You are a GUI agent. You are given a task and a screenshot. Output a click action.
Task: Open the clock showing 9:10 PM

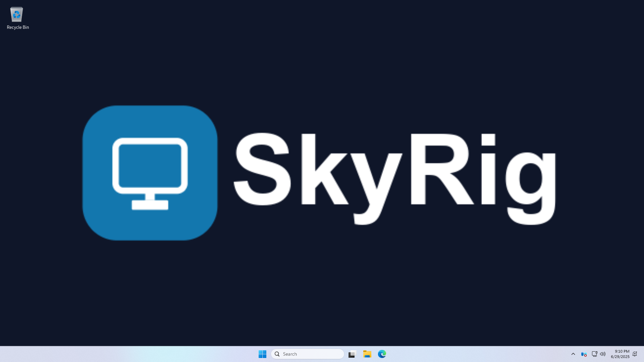click(x=620, y=354)
